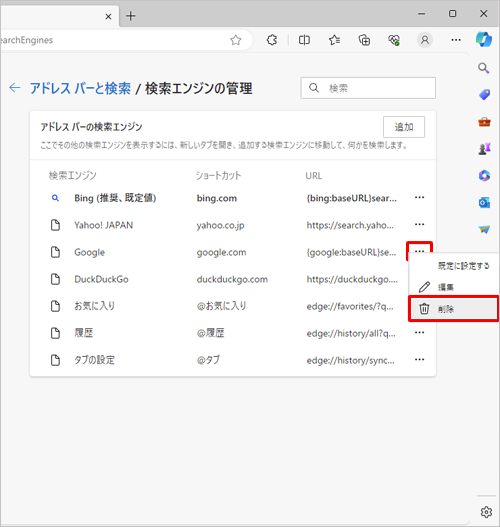Screen dimensions: 500x527
Task: Open the profile account icon
Action: pos(425,40)
